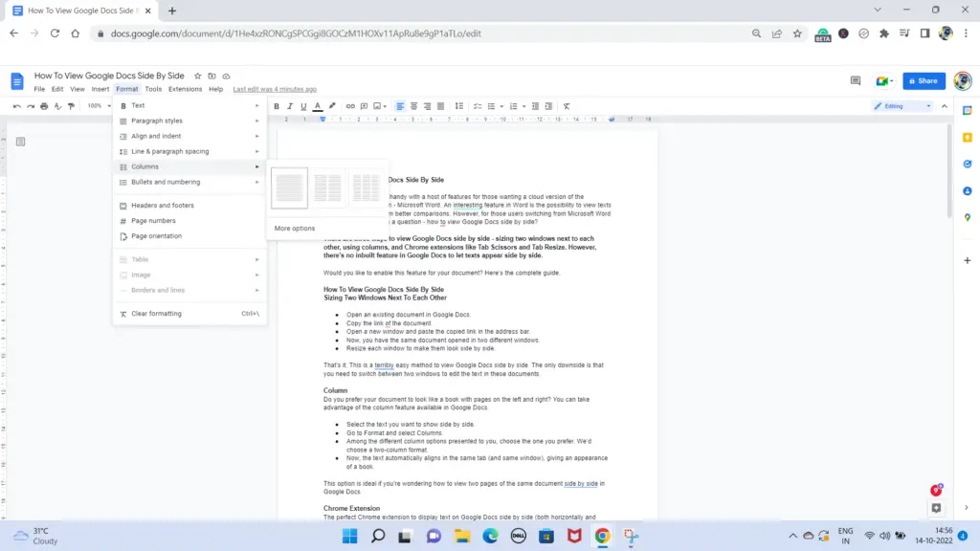This screenshot has width=980, height=551.
Task: Hide the menus with the up chevron
Action: [945, 106]
